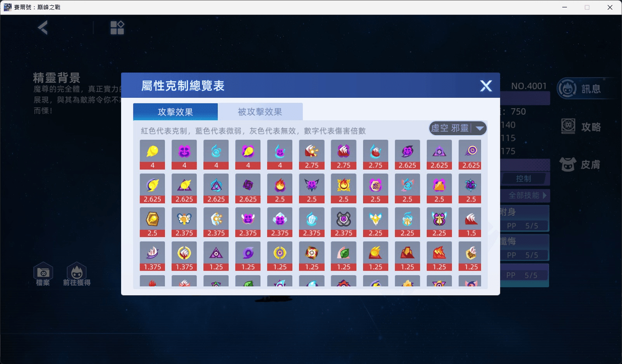This screenshot has height=364, width=622.
Task: Click the red flame attribute icon with 2.5
Action: coord(280,189)
